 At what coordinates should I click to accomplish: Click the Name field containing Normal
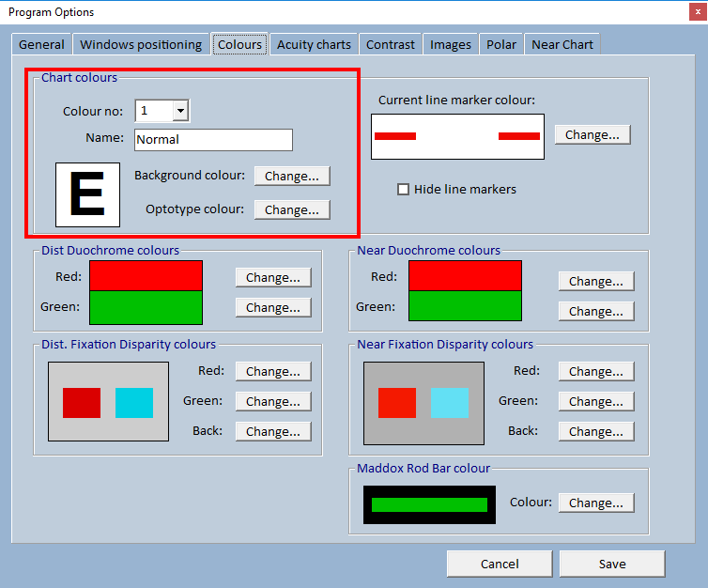click(x=213, y=140)
